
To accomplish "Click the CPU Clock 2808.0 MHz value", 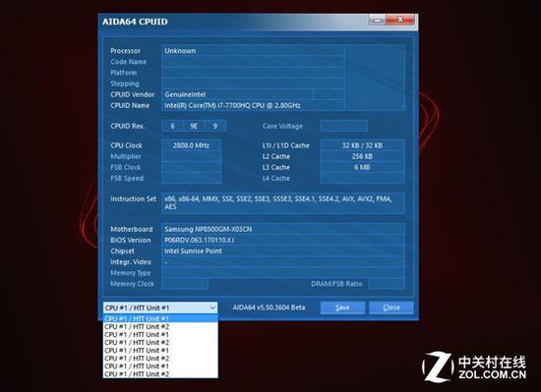I will tap(191, 145).
